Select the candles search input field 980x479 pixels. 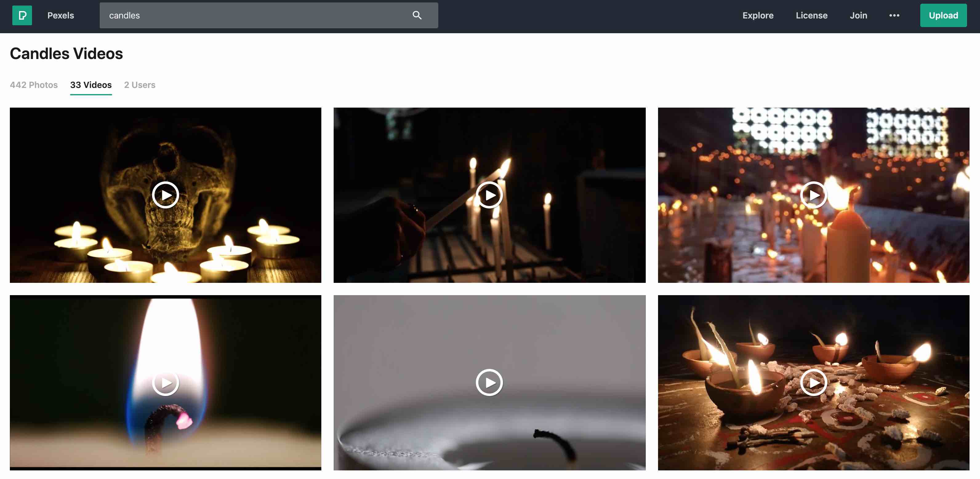point(269,15)
